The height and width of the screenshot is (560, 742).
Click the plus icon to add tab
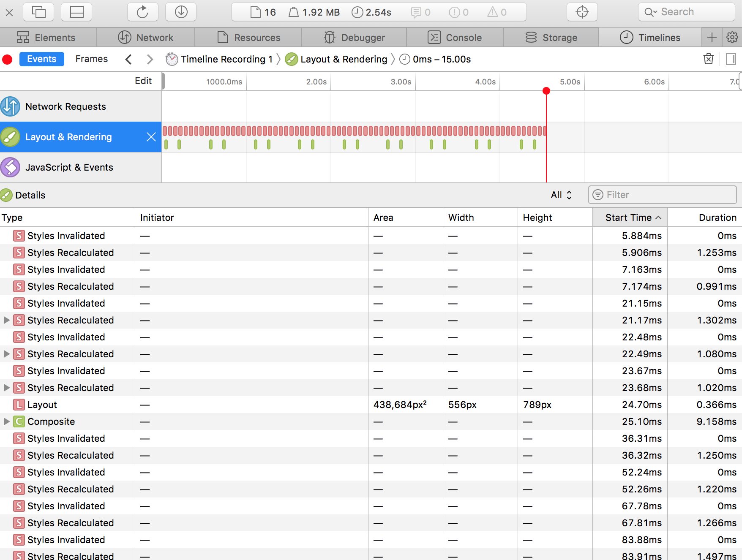tap(712, 38)
